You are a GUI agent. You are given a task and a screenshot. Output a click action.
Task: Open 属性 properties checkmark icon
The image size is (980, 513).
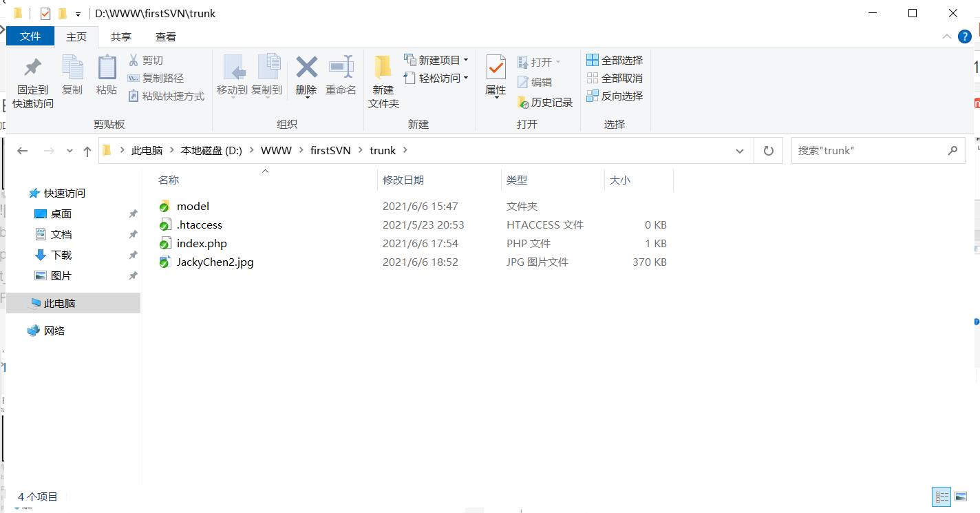click(x=496, y=67)
